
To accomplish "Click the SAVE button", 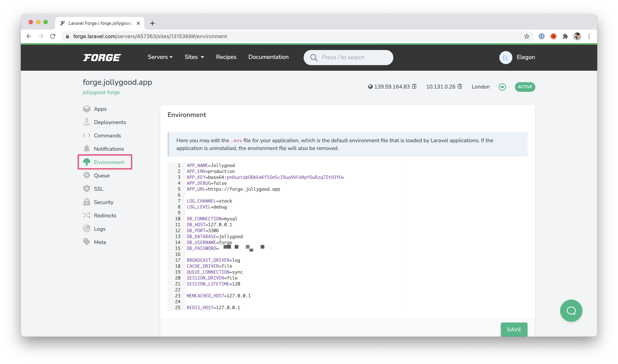I will pos(514,330).
